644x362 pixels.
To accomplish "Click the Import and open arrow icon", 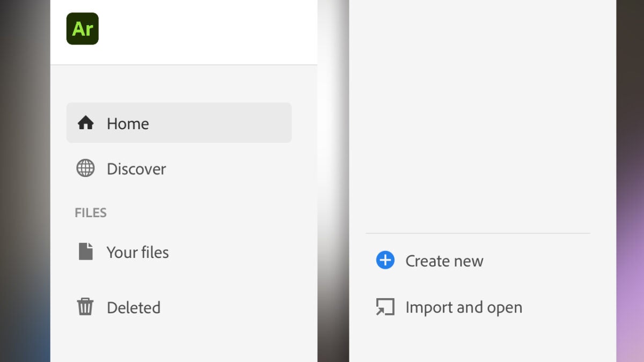I will click(x=385, y=307).
